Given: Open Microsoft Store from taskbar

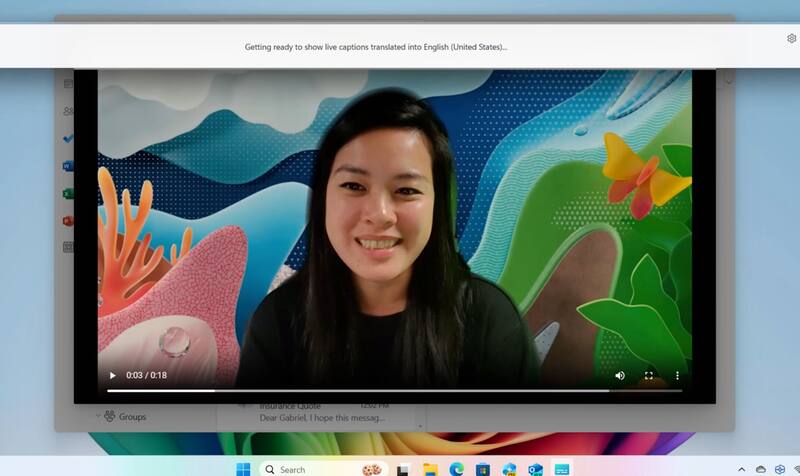Looking at the screenshot, I should coord(483,469).
